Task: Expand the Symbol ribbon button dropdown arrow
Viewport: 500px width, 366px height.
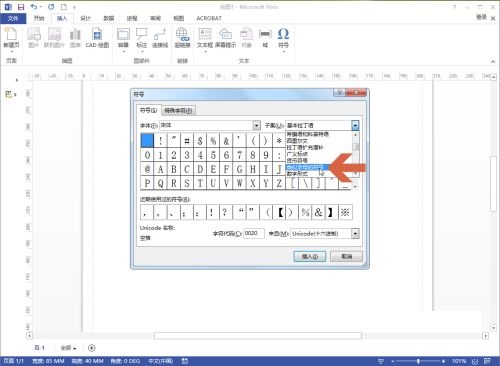Action: tap(283, 52)
